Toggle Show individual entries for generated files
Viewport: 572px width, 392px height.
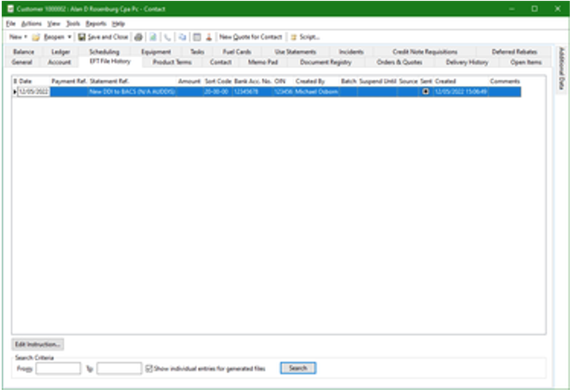tap(149, 368)
